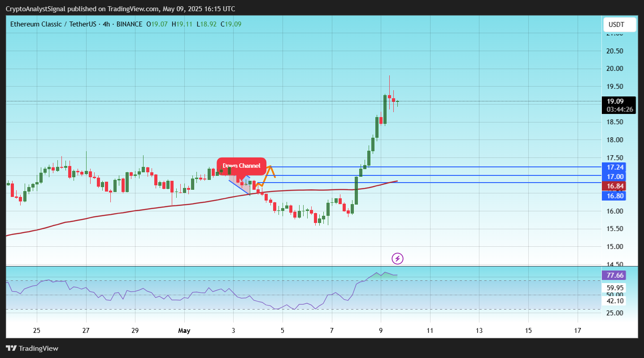Click the high value H19.11

182,24
